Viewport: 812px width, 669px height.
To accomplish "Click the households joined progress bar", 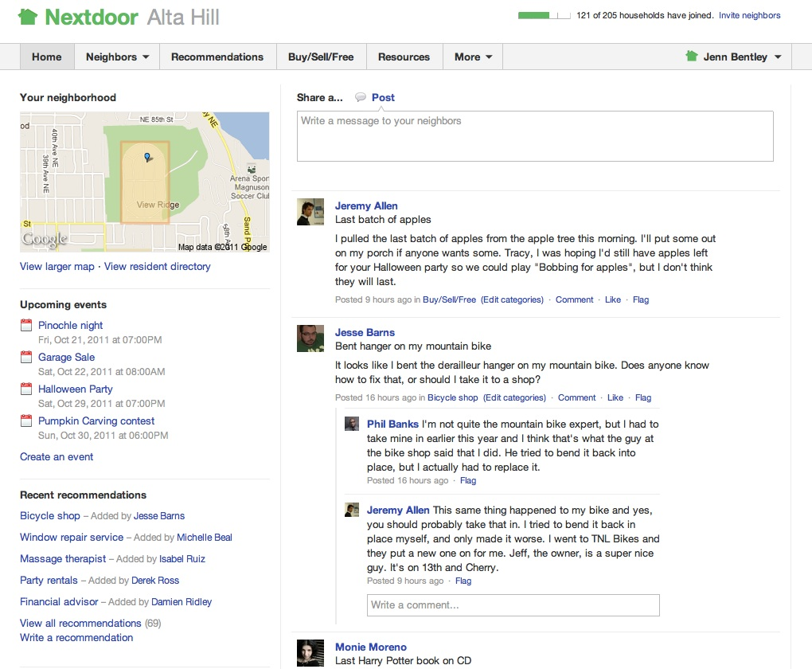I will pyautogui.click(x=544, y=15).
